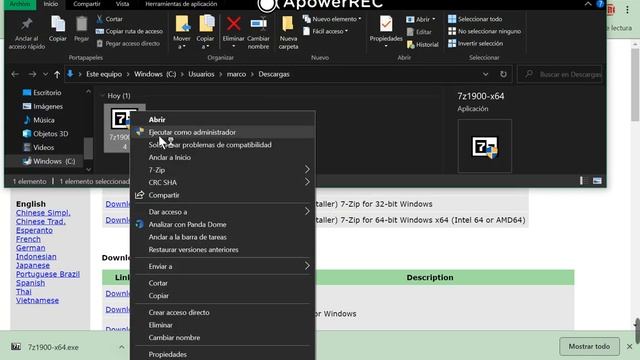Click Vietnamese language link
The width and height of the screenshot is (640, 360).
coord(38,300)
